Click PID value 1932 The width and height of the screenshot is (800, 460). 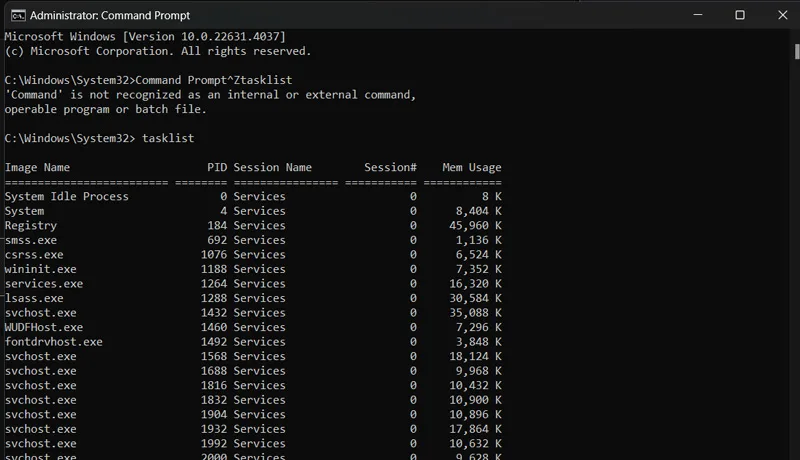[214, 429]
